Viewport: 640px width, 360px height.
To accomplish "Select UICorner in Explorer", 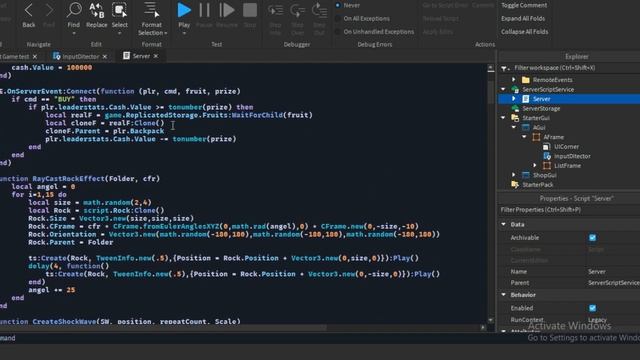I will (x=566, y=147).
